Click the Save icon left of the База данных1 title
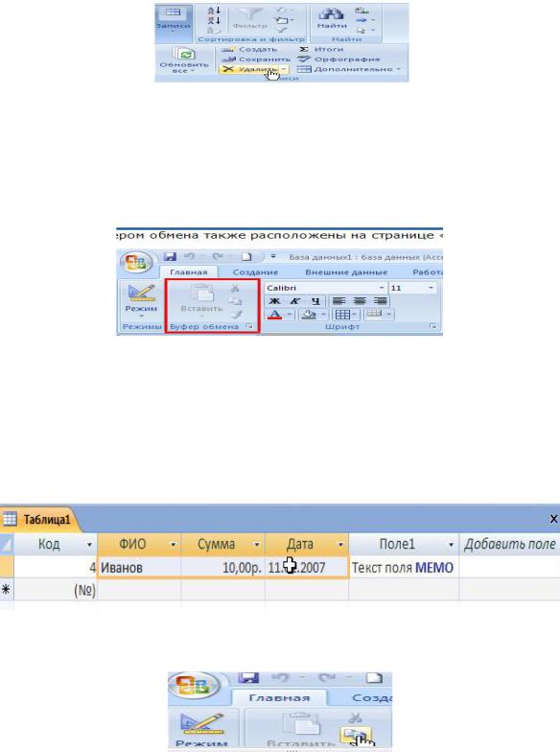The image size is (560, 752). (171, 257)
